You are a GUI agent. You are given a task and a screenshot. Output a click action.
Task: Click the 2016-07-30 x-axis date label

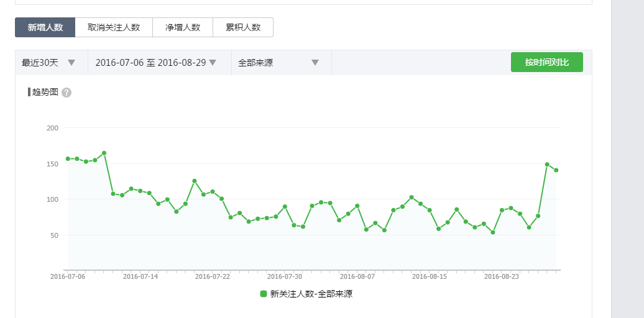click(x=285, y=276)
